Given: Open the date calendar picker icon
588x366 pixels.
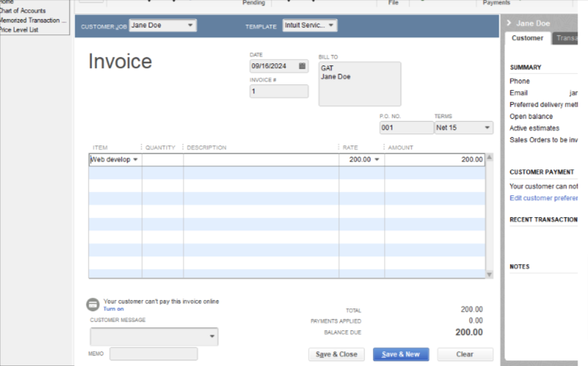Looking at the screenshot, I should point(302,66).
